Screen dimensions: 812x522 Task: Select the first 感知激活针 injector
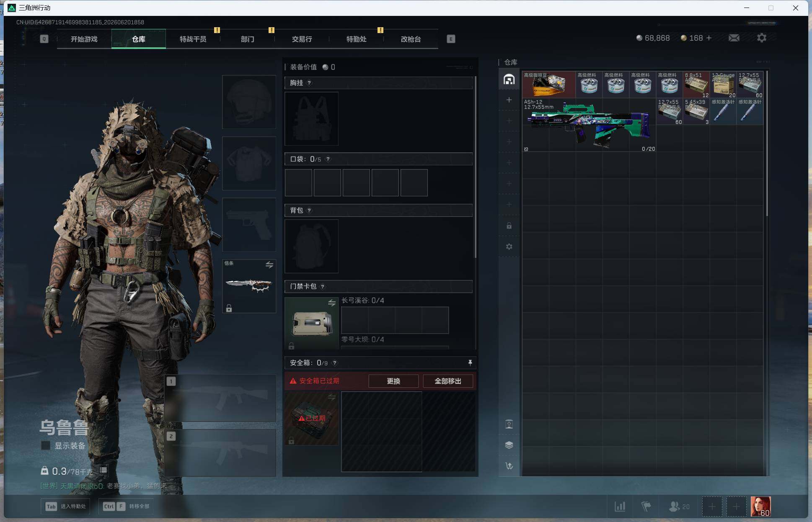coord(723,111)
